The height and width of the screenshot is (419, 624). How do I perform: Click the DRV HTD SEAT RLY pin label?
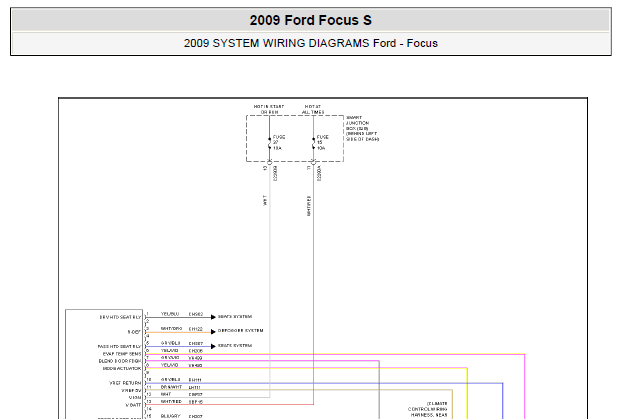[120, 317]
